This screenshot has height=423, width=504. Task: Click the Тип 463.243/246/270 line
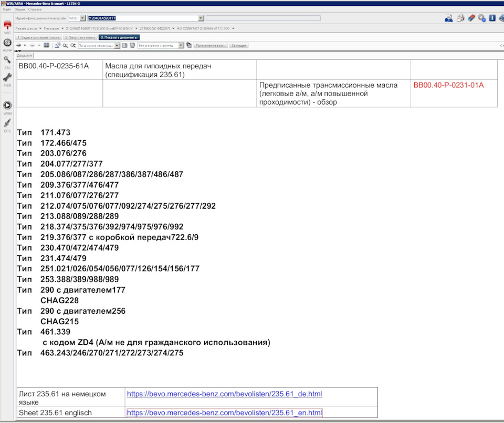(x=100, y=353)
